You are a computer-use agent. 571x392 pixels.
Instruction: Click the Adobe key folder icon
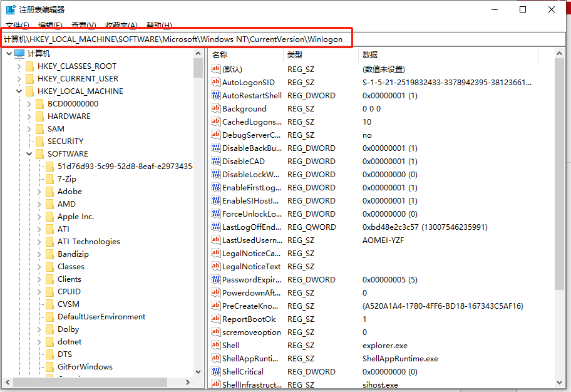[49, 191]
